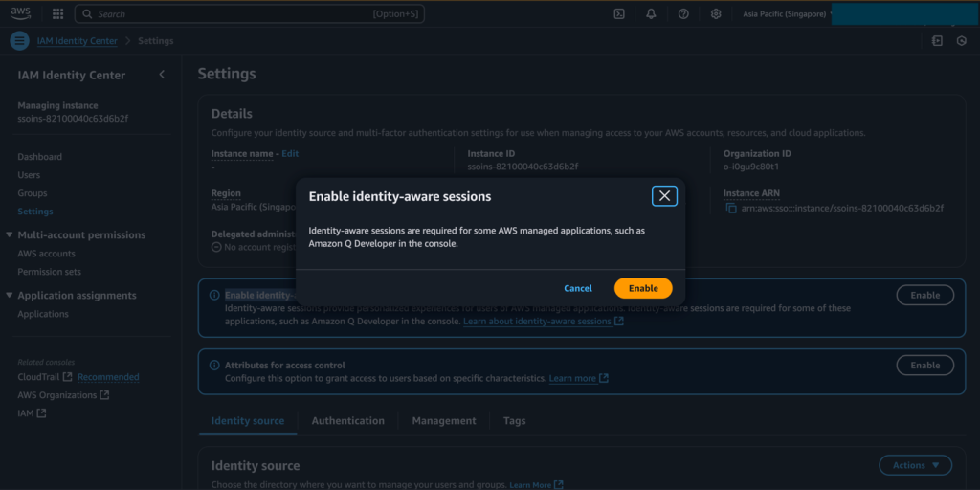This screenshot has height=490, width=980.
Task: Click the clock icon at far top right
Action: [x=962, y=40]
